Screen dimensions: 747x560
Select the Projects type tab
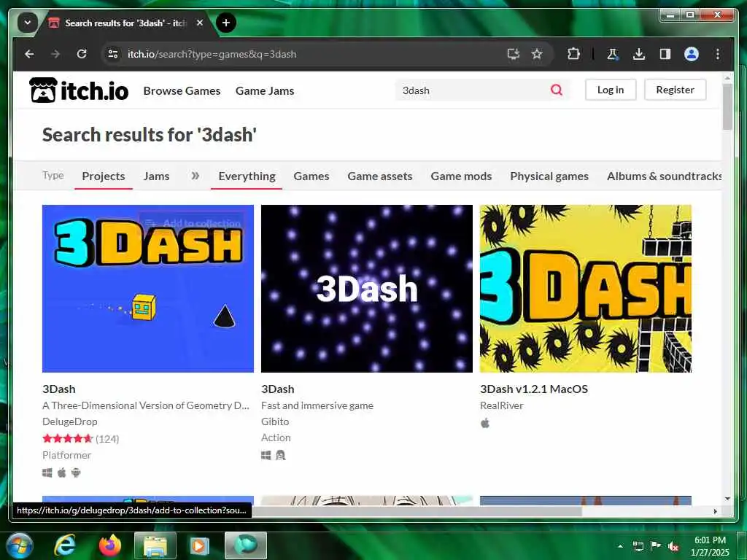[104, 176]
